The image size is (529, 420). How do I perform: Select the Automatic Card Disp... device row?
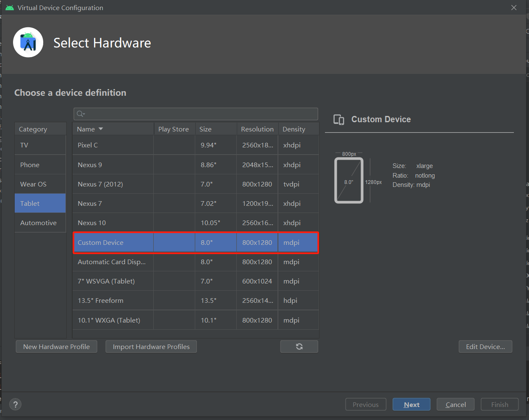[x=196, y=262]
